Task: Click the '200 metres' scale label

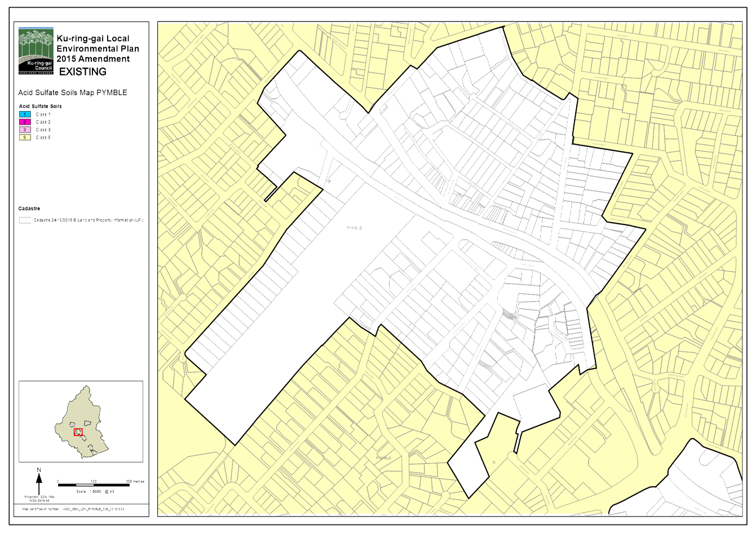Action: 135,482
